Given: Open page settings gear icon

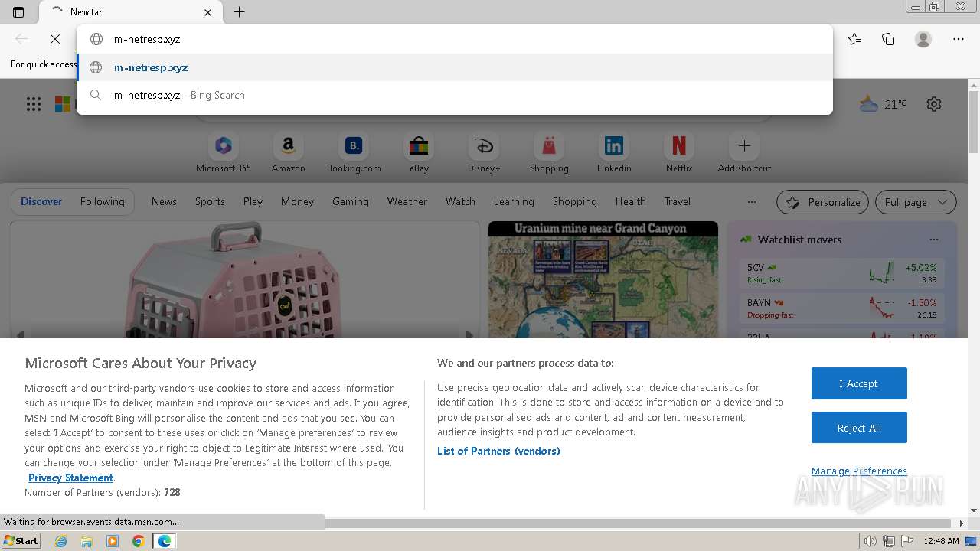Looking at the screenshot, I should click(x=934, y=104).
